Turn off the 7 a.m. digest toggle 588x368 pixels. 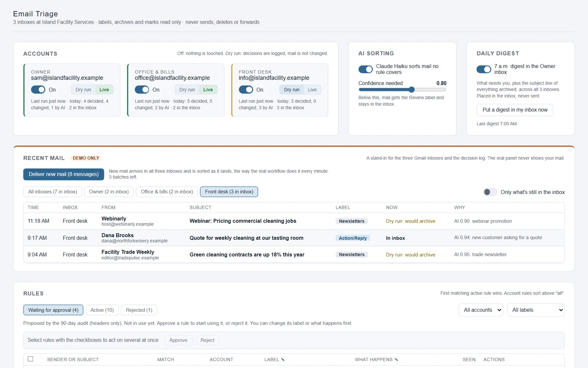click(x=484, y=69)
